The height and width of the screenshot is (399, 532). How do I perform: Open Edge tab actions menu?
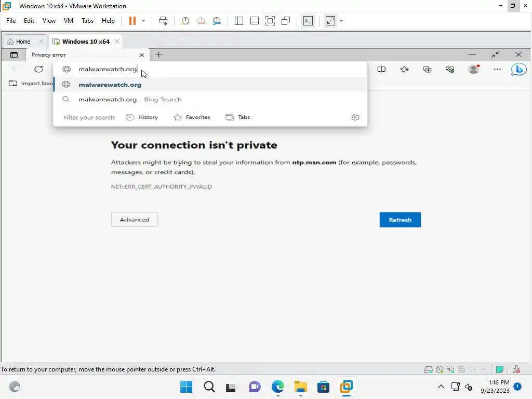(14, 55)
